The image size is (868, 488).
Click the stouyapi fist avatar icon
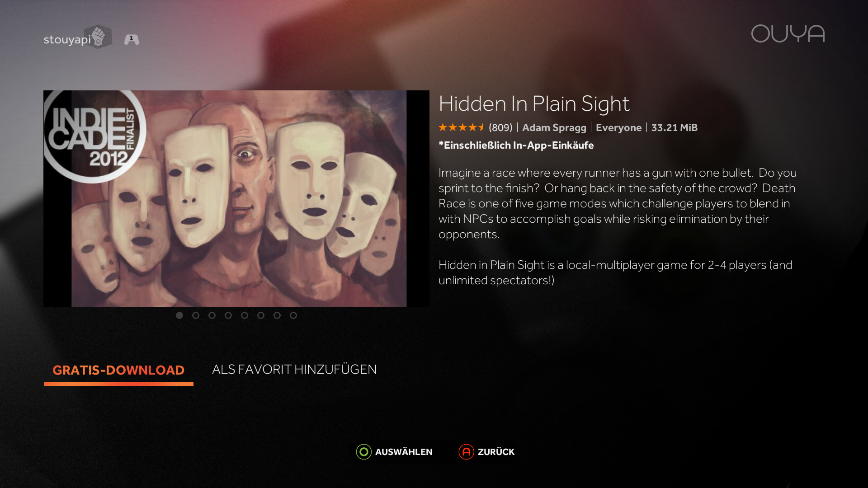(x=99, y=37)
